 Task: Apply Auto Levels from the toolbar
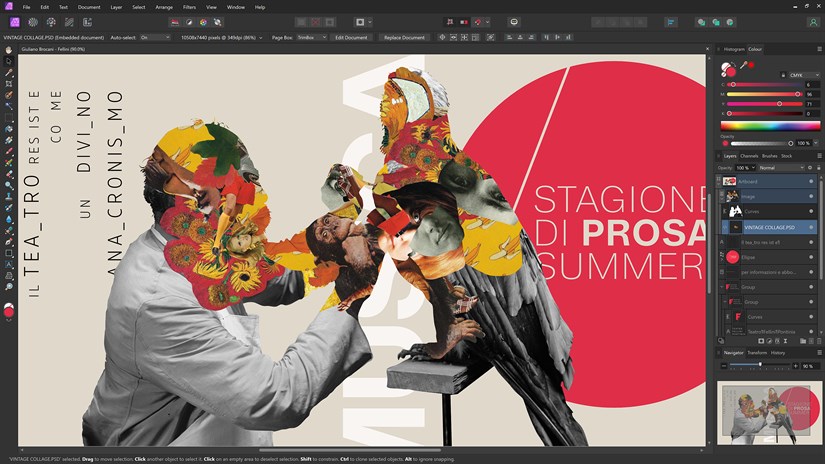pyautogui.click(x=175, y=22)
